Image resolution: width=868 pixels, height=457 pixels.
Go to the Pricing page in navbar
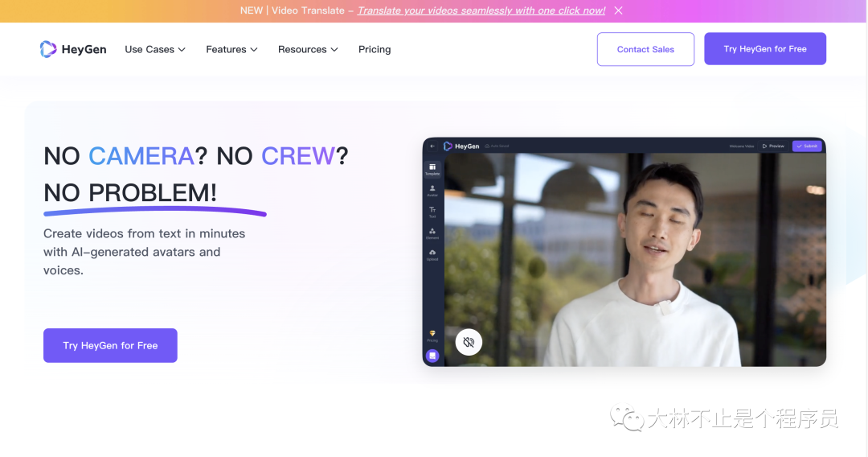375,49
